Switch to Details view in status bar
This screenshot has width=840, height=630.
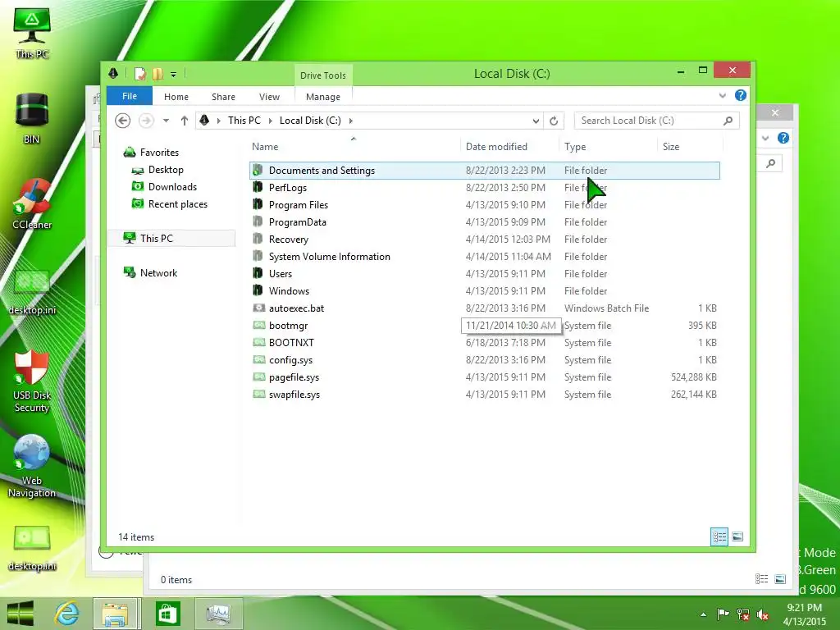[x=719, y=536]
